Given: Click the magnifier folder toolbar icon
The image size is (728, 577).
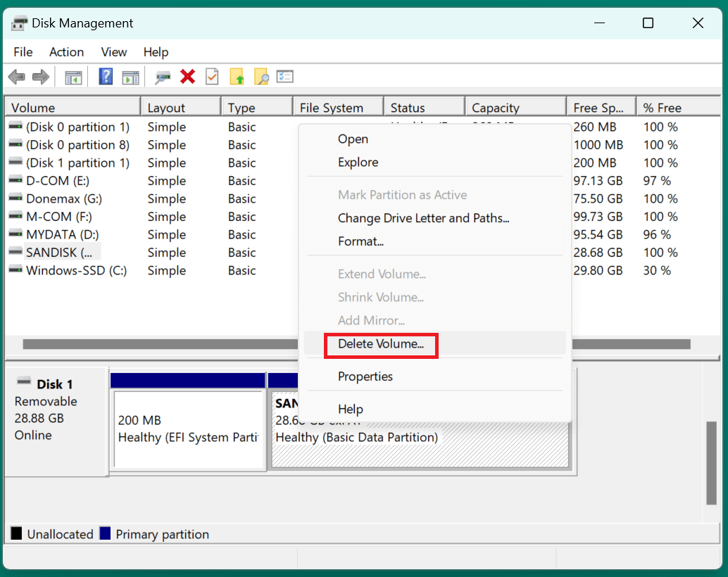Looking at the screenshot, I should (x=261, y=77).
